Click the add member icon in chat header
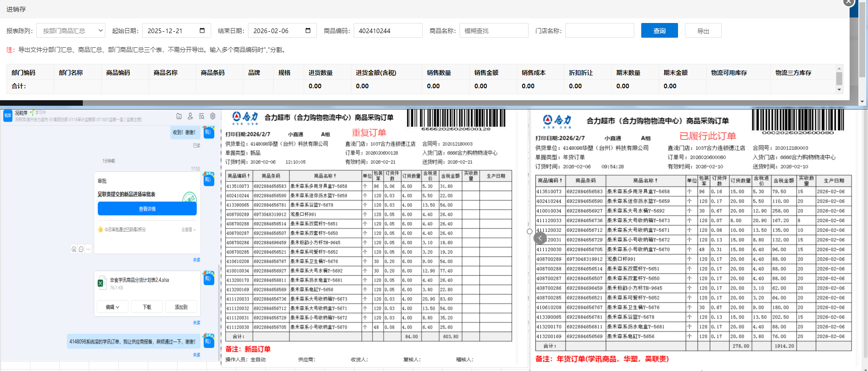 [190, 116]
